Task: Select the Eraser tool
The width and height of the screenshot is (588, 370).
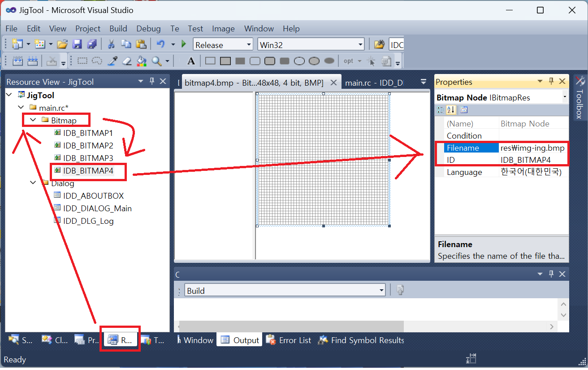Action: point(127,61)
